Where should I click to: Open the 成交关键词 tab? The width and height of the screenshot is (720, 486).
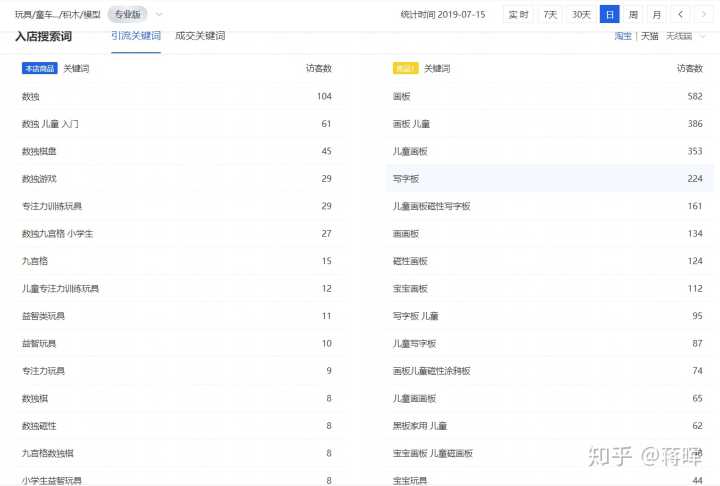[200, 36]
